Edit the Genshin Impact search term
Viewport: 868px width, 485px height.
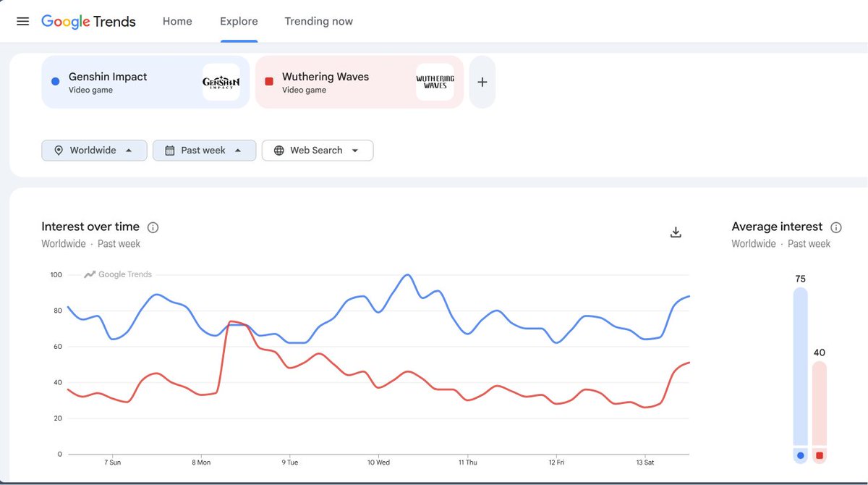pos(145,83)
